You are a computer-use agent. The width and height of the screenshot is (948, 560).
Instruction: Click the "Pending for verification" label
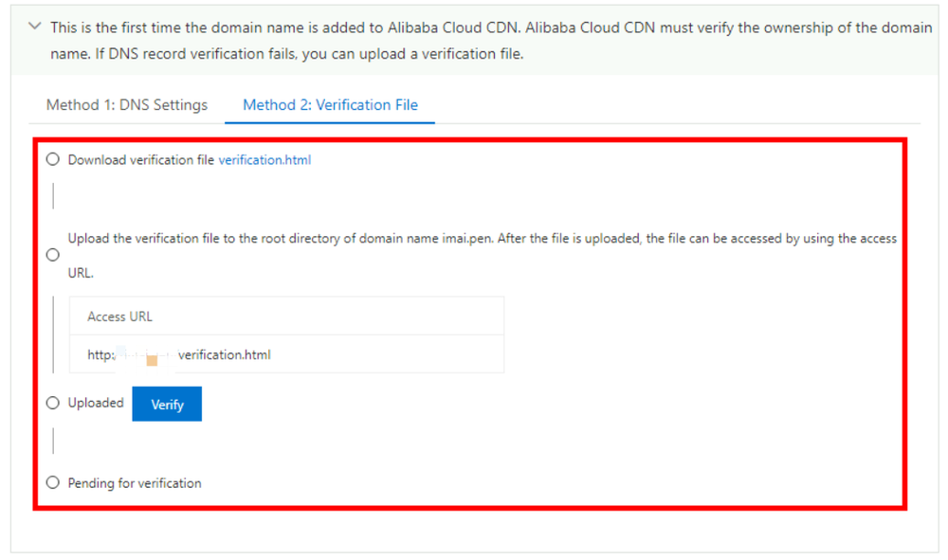pyautogui.click(x=135, y=483)
